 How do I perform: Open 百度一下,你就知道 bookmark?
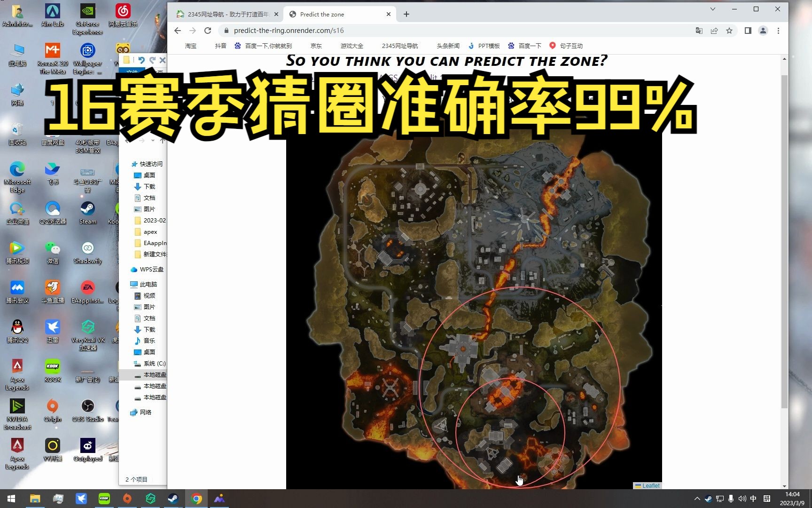263,46
